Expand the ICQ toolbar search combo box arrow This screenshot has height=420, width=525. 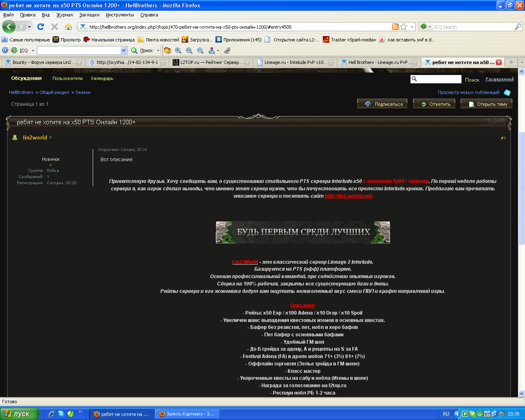(124, 50)
